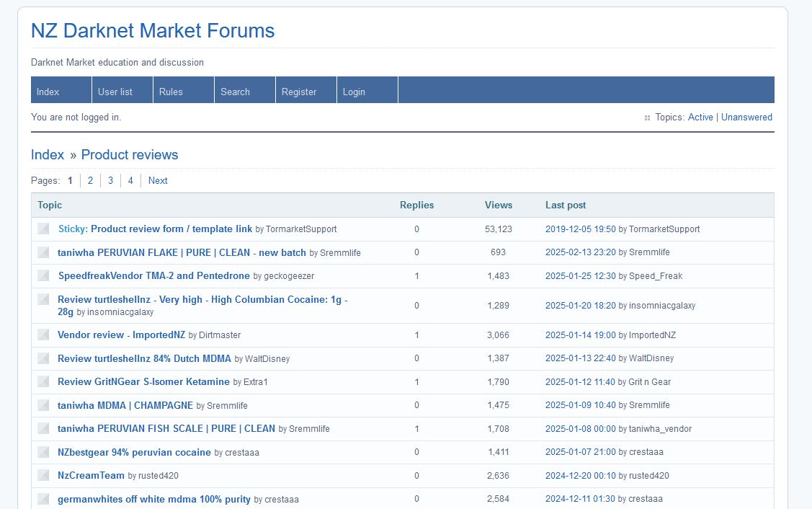Click topic icon beside turtleshellnz 84% Dutch MDMA
812x509 pixels.
coord(43,358)
